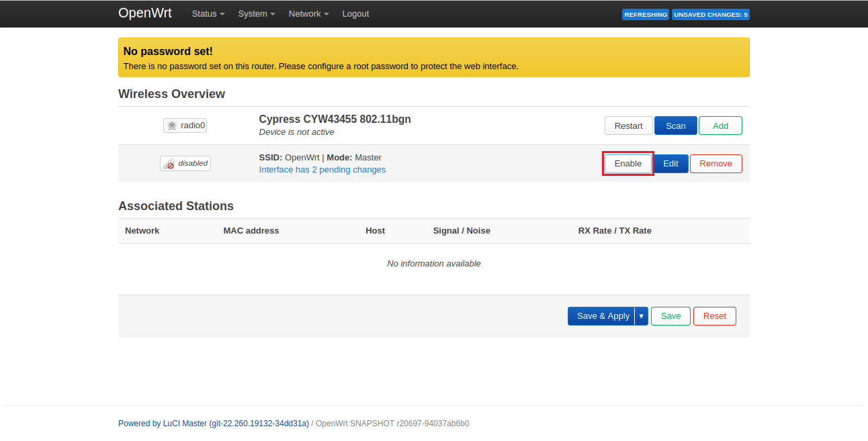Reset pending changes with Reset button
The width and height of the screenshot is (868, 441).
tap(715, 316)
